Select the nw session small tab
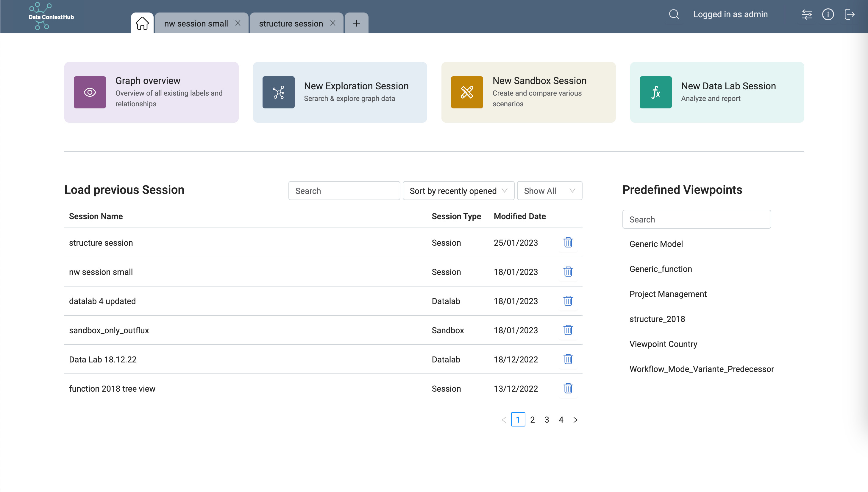 pyautogui.click(x=196, y=23)
